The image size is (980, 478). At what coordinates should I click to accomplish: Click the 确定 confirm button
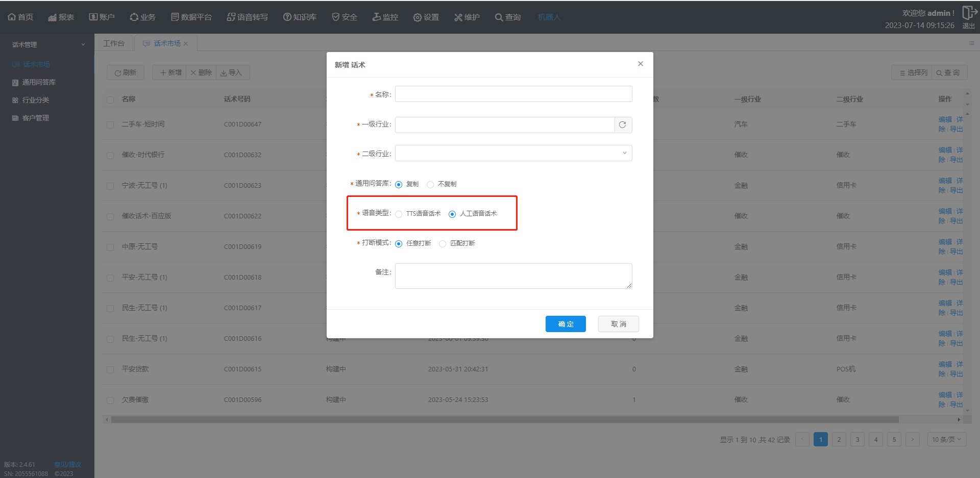(x=566, y=324)
